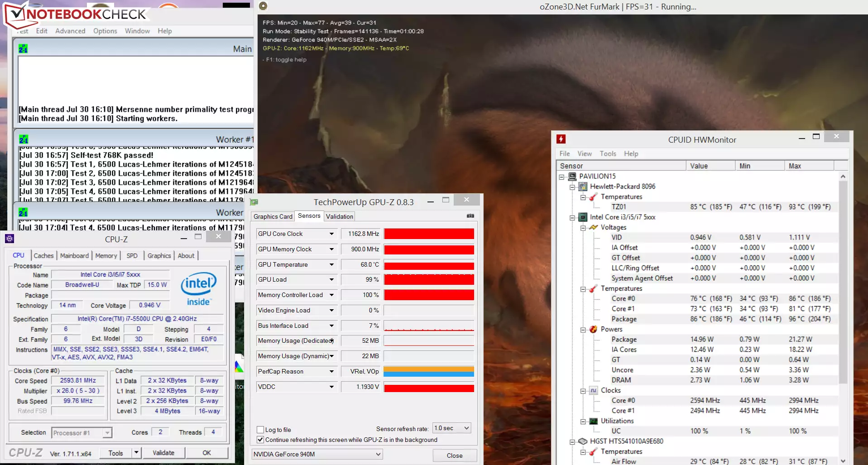Click the HWMonitor lightning bolt title icon
The image size is (868, 465).
(x=561, y=139)
